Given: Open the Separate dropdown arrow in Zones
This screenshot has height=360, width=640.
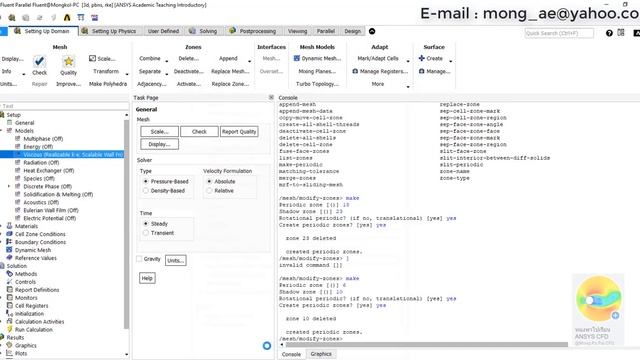Looking at the screenshot, I should [167, 74].
